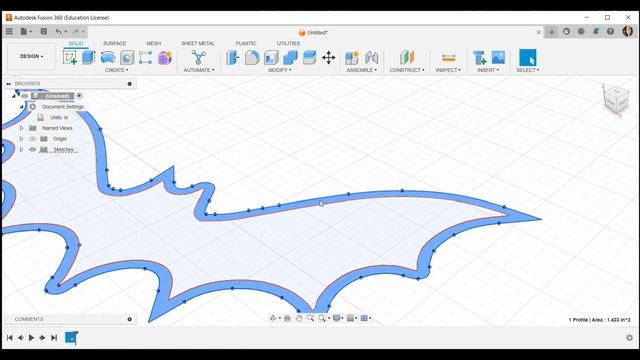Screen dimensions: 640x360
Task: Open the Assemble dropdown menu
Action: [362, 70]
